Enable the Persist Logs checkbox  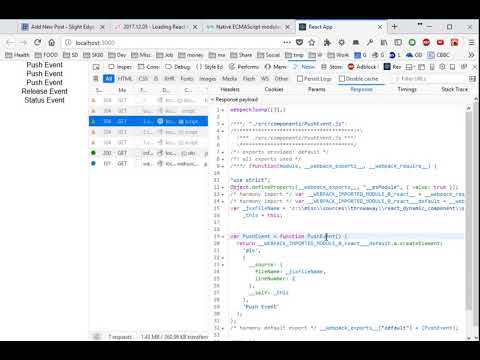[300, 79]
